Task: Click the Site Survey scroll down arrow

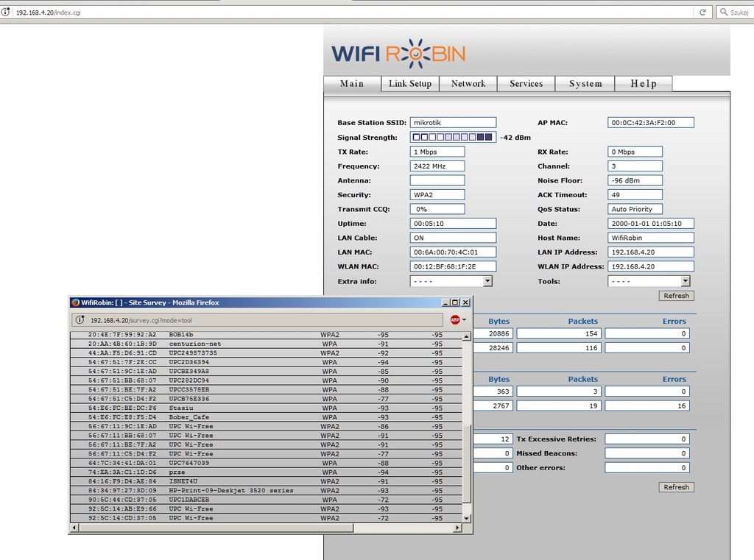Action: coord(466,518)
